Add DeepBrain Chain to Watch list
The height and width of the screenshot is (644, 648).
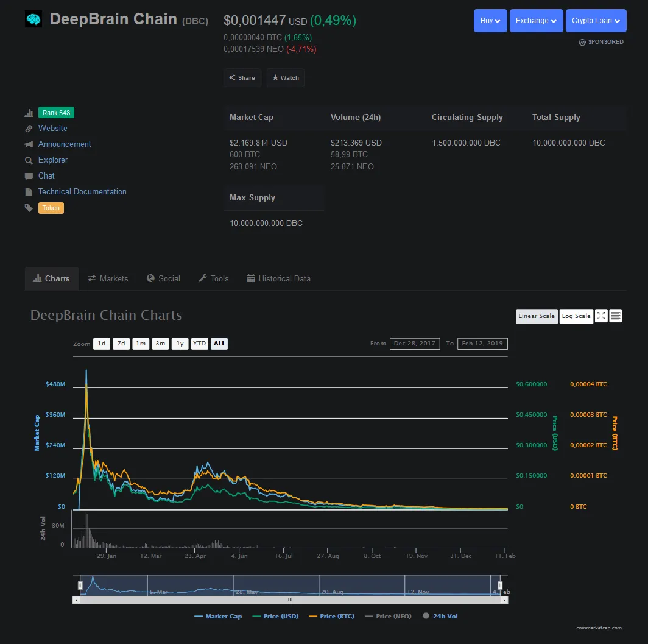click(x=286, y=78)
